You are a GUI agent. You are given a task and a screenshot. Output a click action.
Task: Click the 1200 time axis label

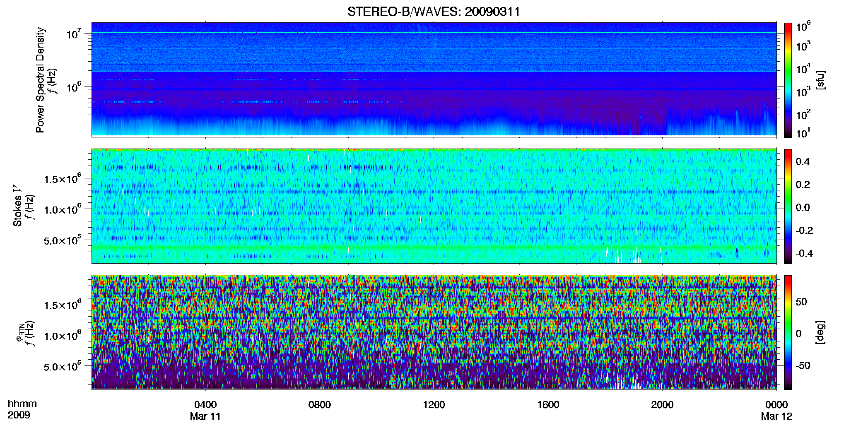[x=434, y=405]
